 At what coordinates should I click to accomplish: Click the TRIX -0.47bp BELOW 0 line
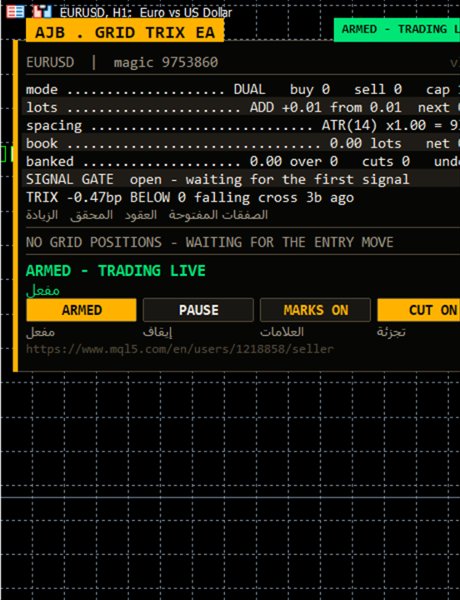(x=190, y=198)
